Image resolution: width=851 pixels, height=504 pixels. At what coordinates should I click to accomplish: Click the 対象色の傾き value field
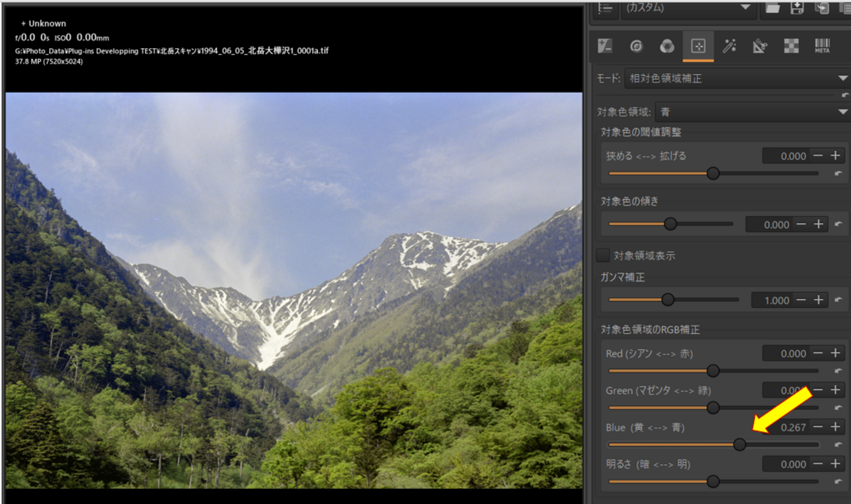point(769,225)
